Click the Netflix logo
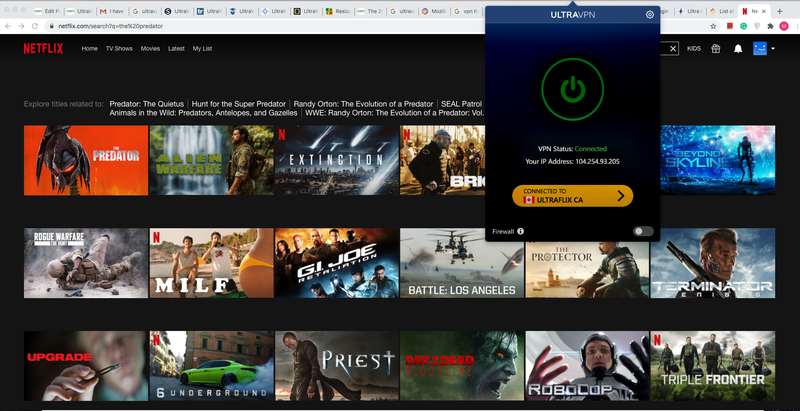 click(x=43, y=48)
